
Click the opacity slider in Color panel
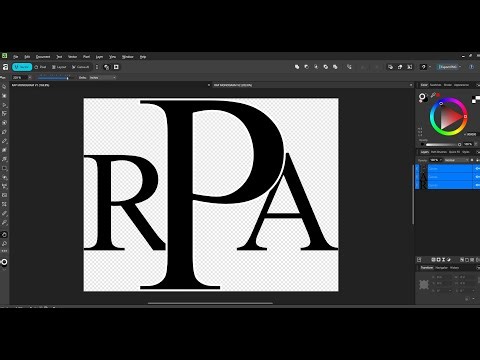point(442,144)
